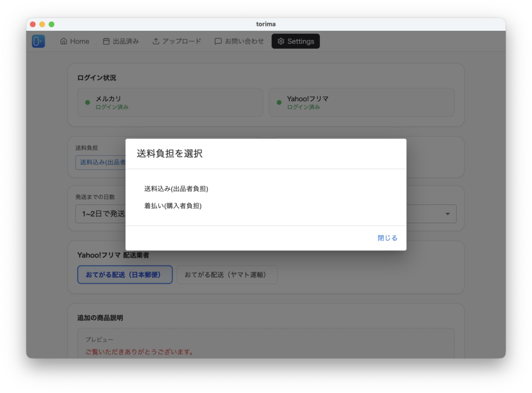Open the 送料負担 dropdown field
Screen dimensions: 532x393
click(x=101, y=162)
